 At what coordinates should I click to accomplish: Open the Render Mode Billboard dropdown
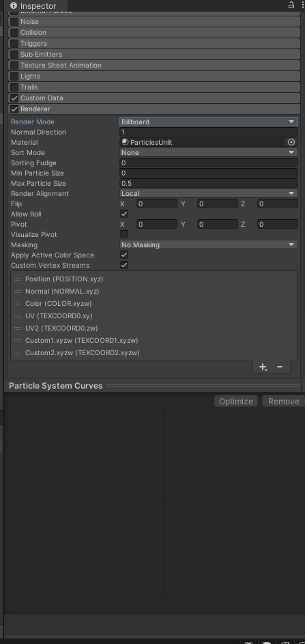[209, 122]
